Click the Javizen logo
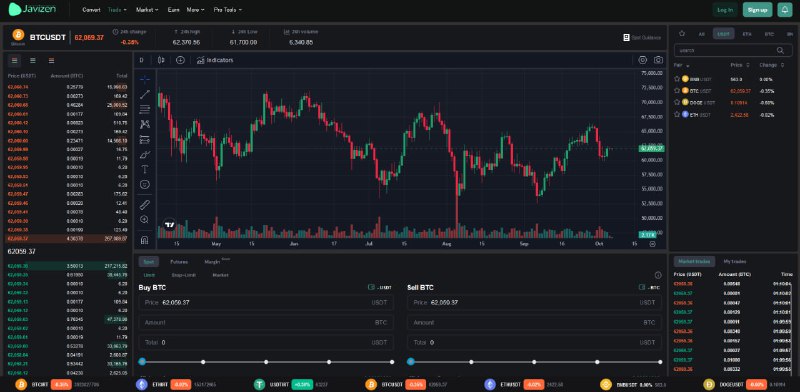Image resolution: width=800 pixels, height=392 pixels. pos(32,9)
